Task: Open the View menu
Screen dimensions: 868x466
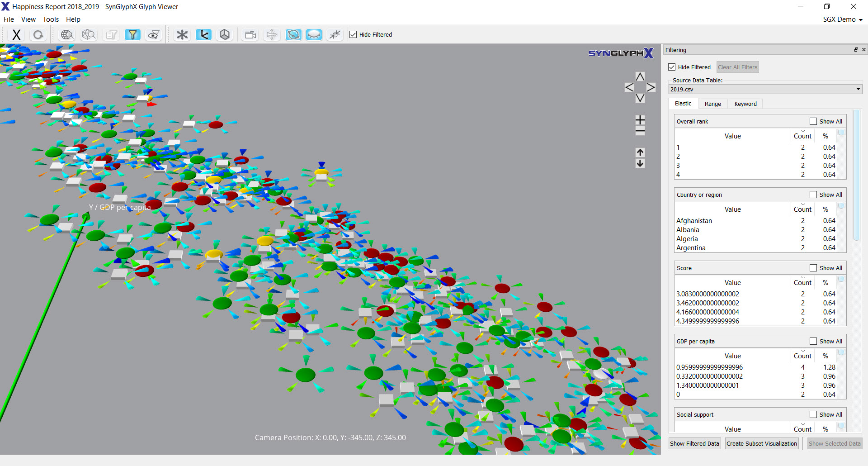Action: tap(28, 19)
